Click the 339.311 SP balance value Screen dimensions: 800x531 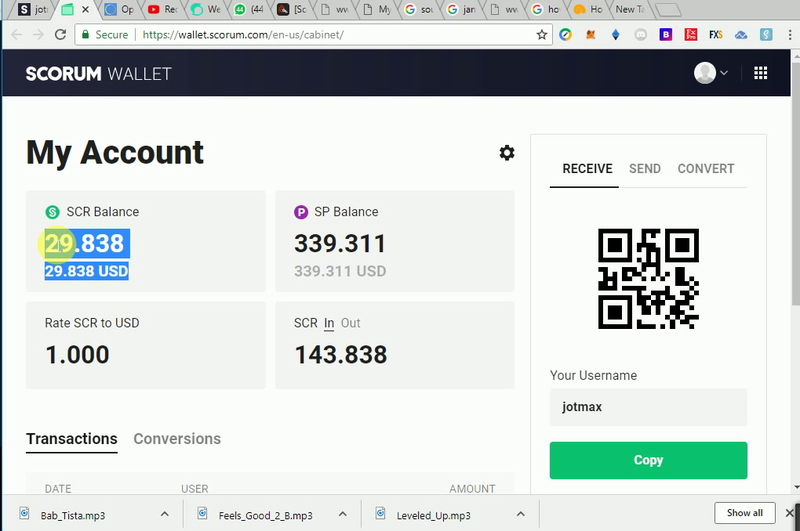click(x=340, y=244)
